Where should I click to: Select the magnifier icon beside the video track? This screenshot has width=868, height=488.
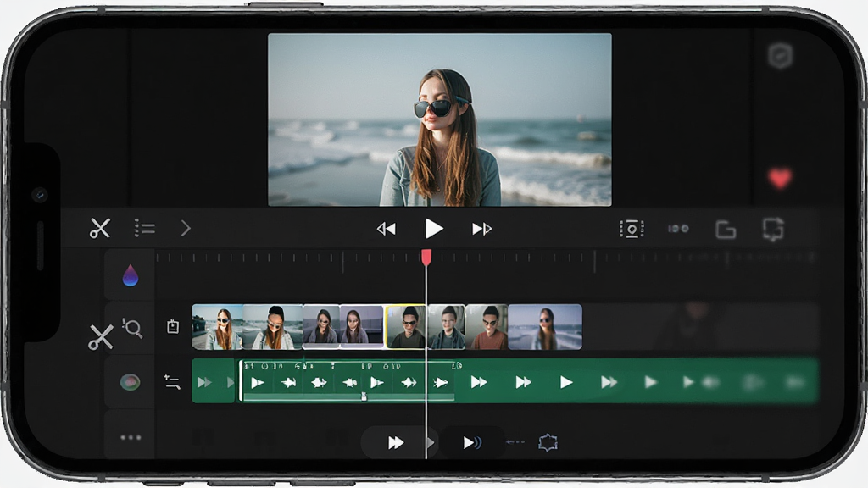click(132, 328)
